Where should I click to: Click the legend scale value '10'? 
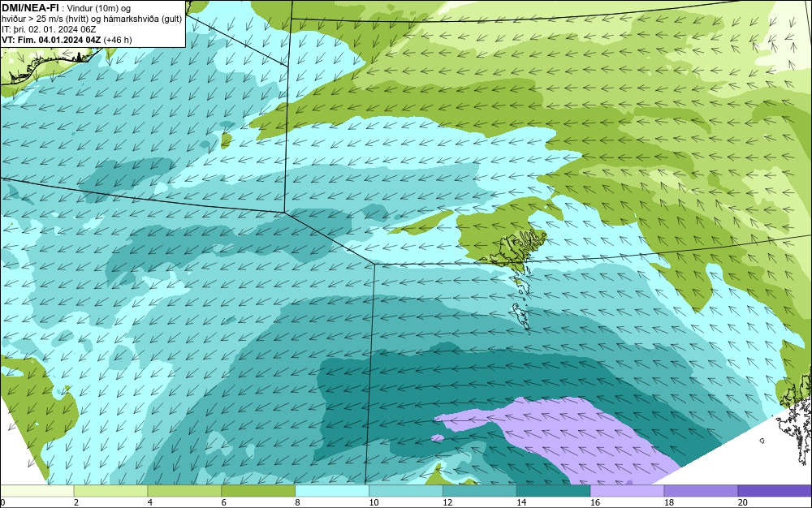point(374,502)
